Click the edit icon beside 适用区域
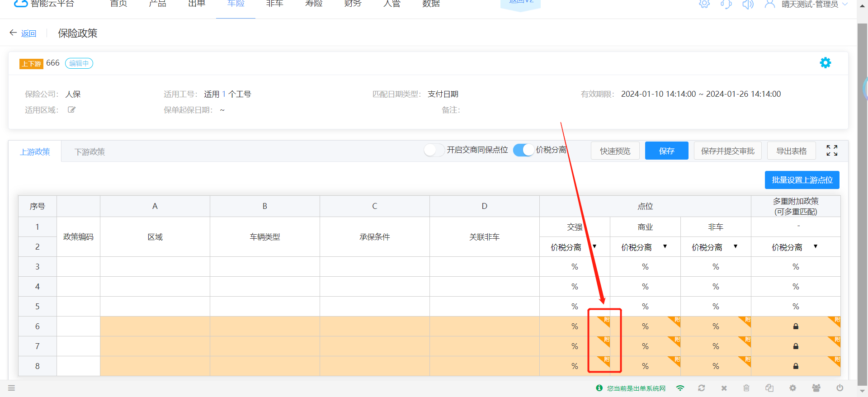 [71, 109]
